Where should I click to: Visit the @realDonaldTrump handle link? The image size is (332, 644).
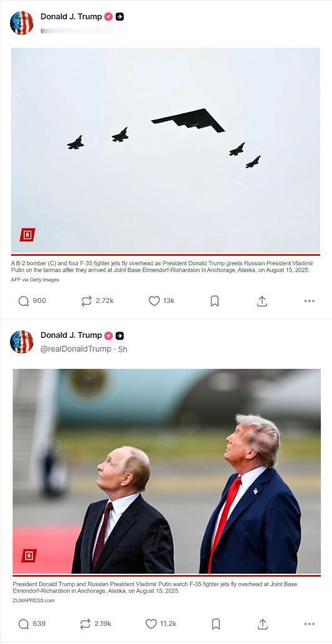(76, 349)
